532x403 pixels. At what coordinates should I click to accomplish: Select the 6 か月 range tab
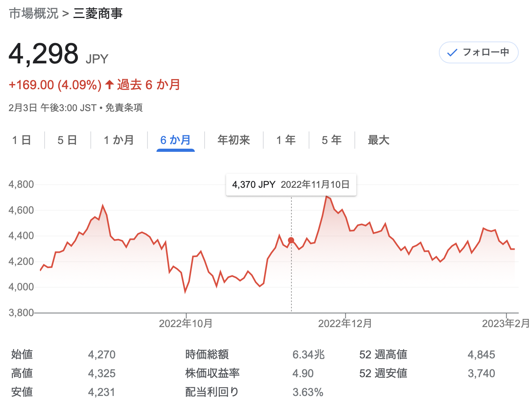(175, 140)
